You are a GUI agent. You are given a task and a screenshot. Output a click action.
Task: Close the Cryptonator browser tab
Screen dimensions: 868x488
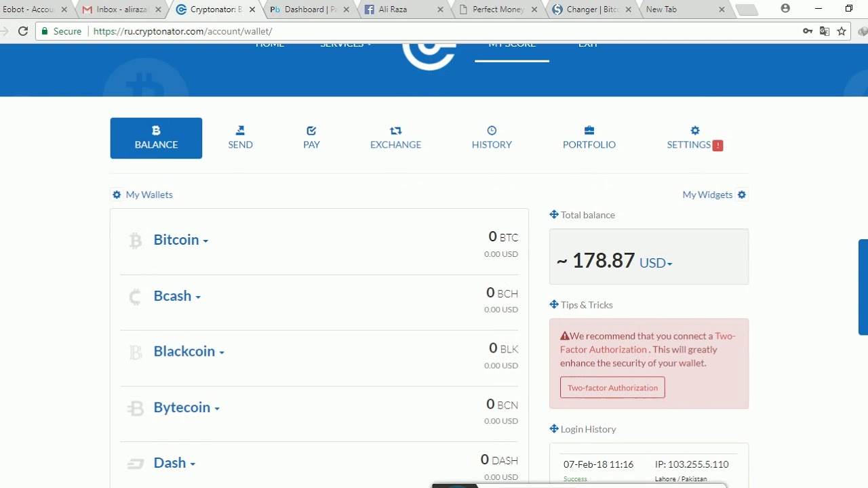click(252, 10)
